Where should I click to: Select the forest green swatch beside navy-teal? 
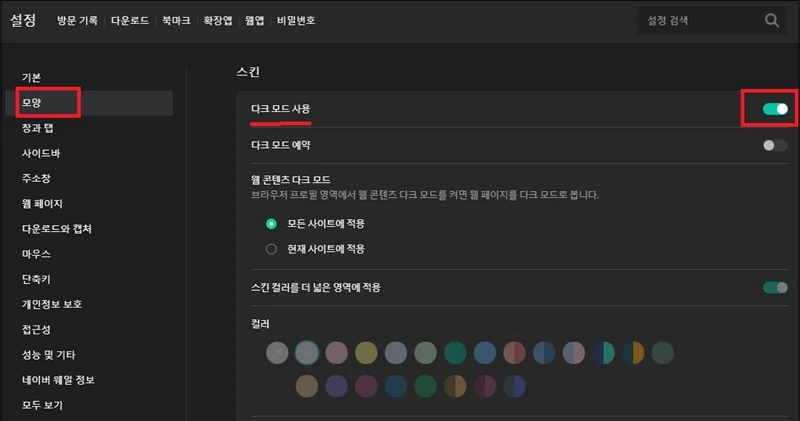coord(426,386)
